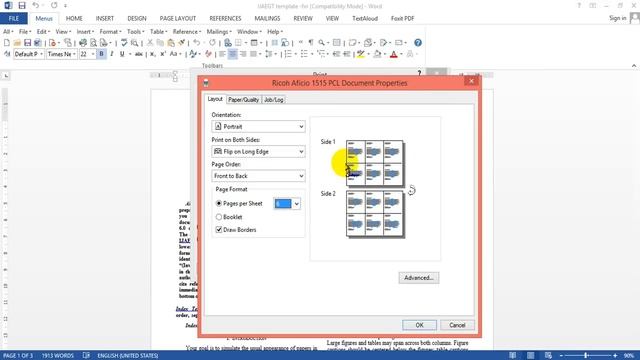The image size is (640, 360).
Task: Switch to Read Mode view in status bar
Action: pos(513,356)
